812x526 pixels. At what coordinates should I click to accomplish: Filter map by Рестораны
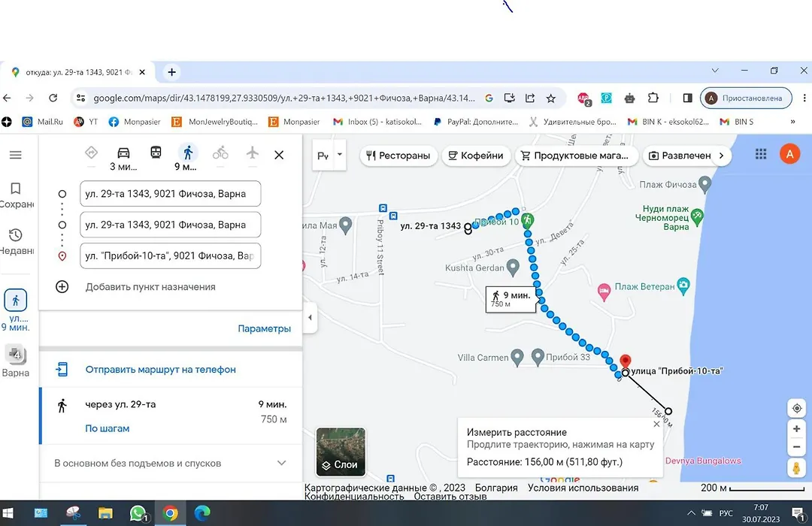coord(398,156)
